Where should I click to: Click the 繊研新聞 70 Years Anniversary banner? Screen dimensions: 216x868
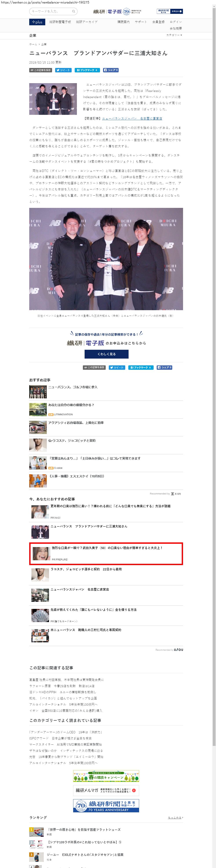click(106, 805)
